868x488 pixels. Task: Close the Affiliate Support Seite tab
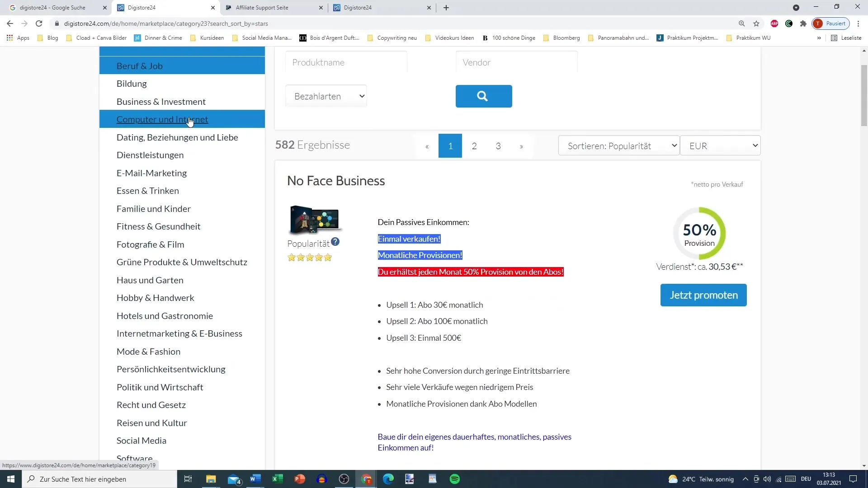point(321,8)
